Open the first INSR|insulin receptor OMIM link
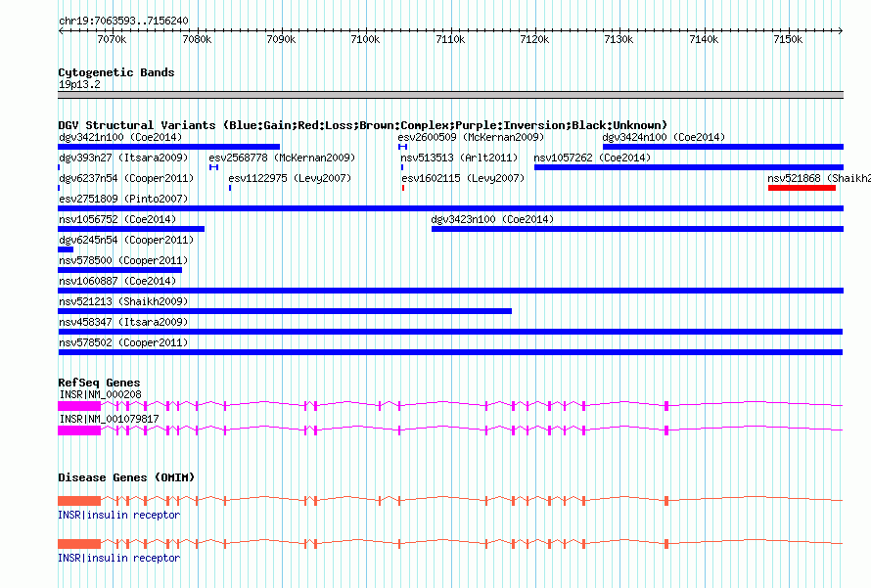Viewport: 871px width, 588px height. pos(118,515)
